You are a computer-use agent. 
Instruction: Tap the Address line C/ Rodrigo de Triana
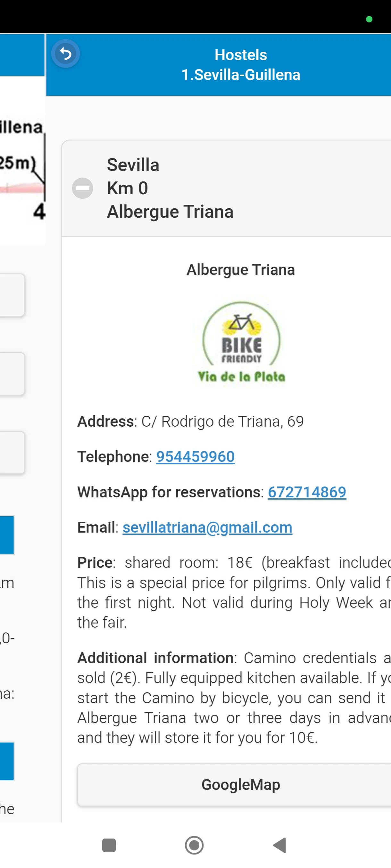191,421
